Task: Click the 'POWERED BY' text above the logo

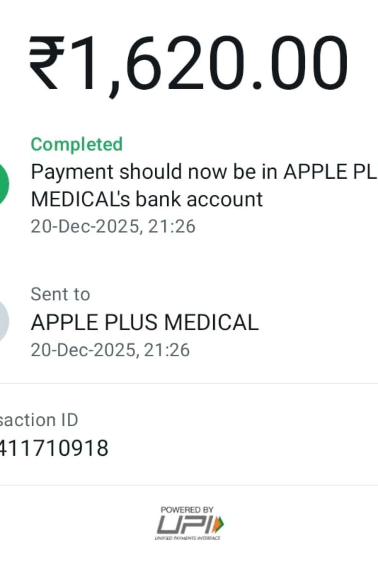Action: pyautogui.click(x=187, y=510)
